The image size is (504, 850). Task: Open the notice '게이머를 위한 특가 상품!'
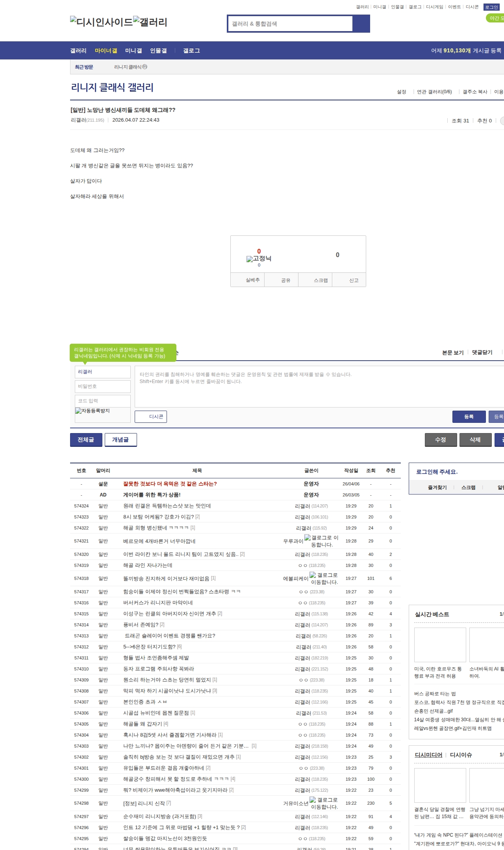click(x=152, y=495)
